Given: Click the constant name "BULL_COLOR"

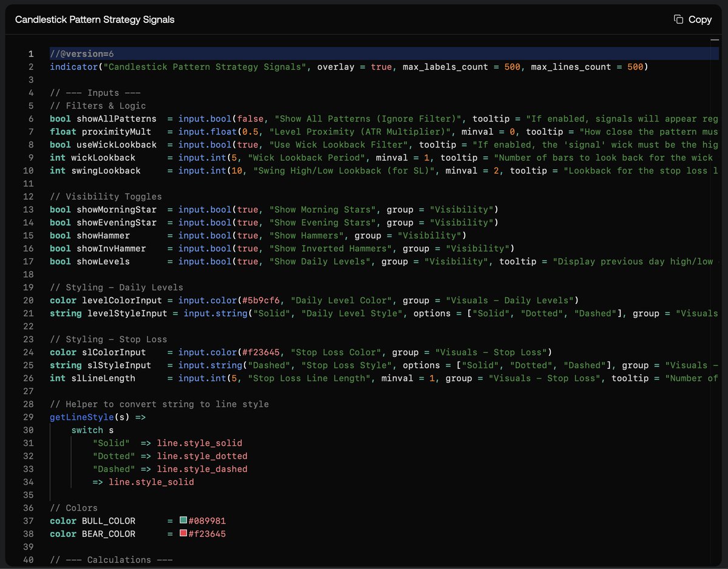Looking at the screenshot, I should pyautogui.click(x=109, y=521).
